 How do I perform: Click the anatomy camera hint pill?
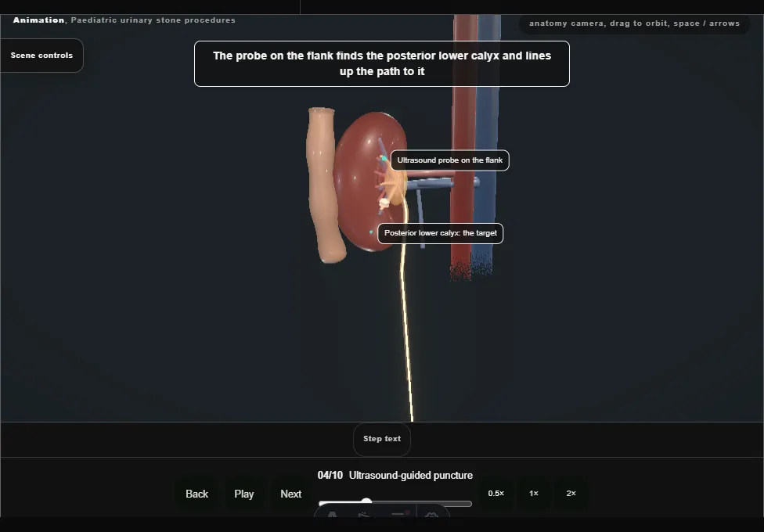634,23
